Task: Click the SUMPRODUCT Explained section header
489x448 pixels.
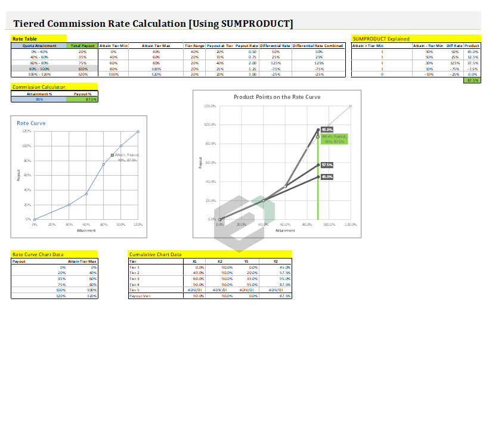Action: pyautogui.click(x=381, y=39)
